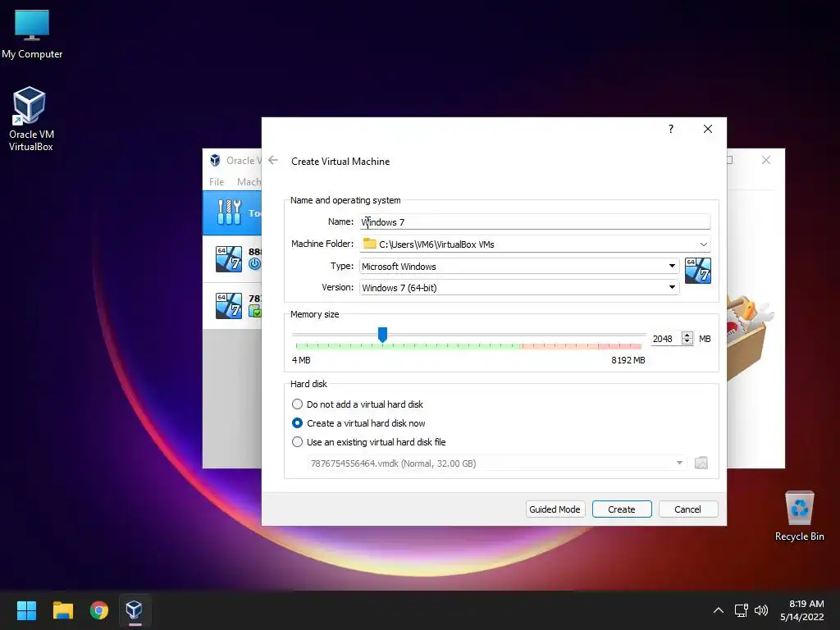This screenshot has width=840, height=630.
Task: Increase memory size with the up stepper arrow
Action: point(687,335)
